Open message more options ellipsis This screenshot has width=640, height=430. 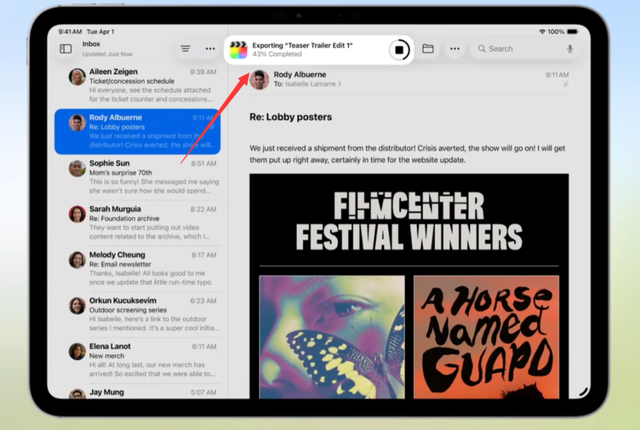click(455, 49)
